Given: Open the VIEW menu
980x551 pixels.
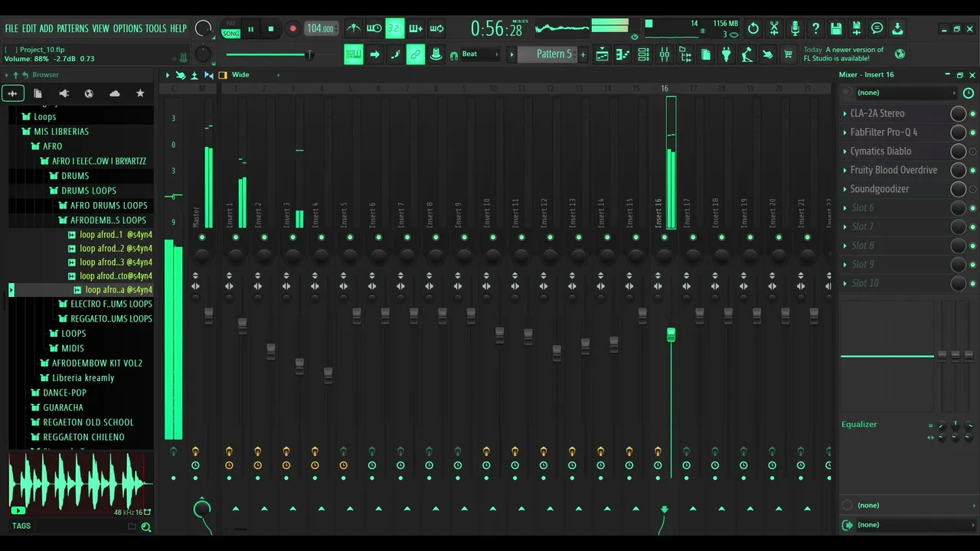Looking at the screenshot, I should pyautogui.click(x=101, y=28).
